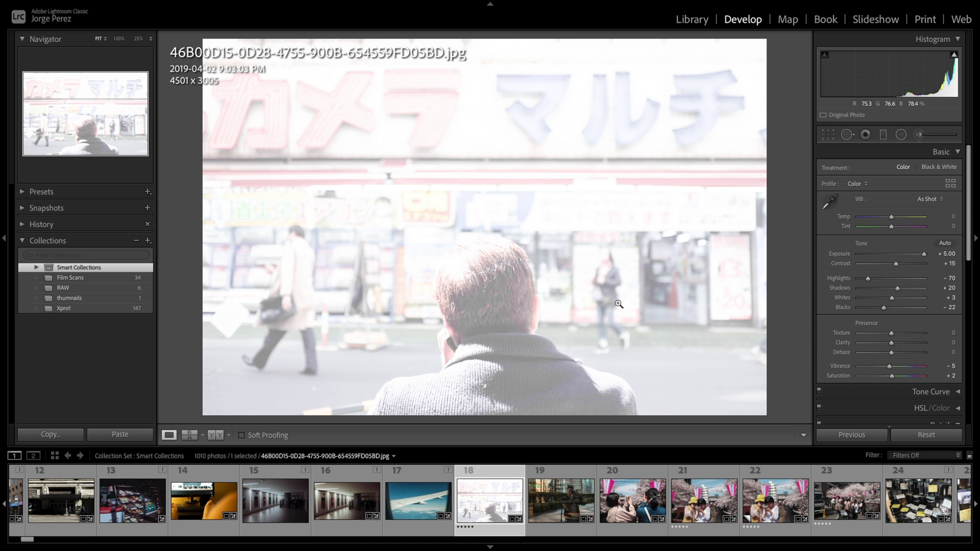Screen dimensions: 980x551
Task: Expand the Presets panel
Action: tap(22, 192)
